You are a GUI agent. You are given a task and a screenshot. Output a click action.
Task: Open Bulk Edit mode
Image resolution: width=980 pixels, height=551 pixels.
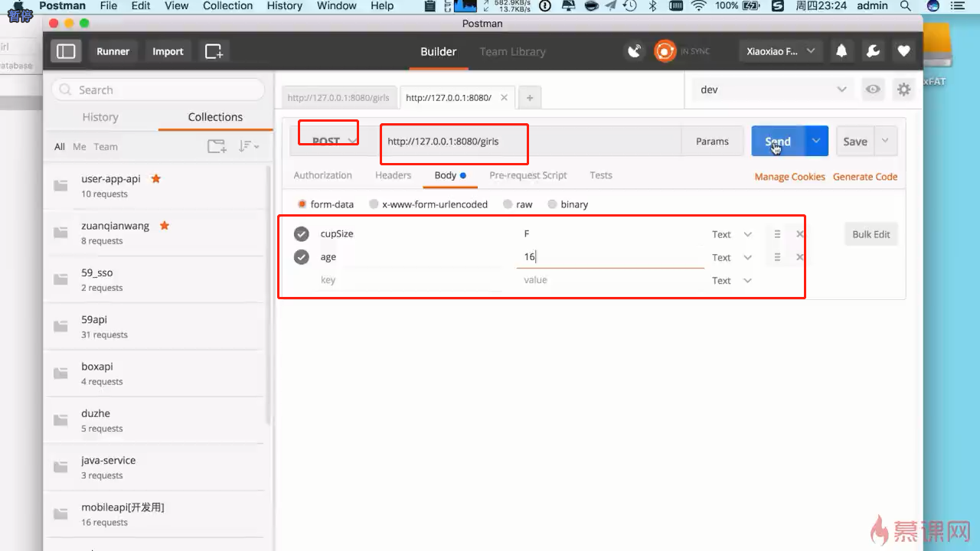pyautogui.click(x=871, y=234)
